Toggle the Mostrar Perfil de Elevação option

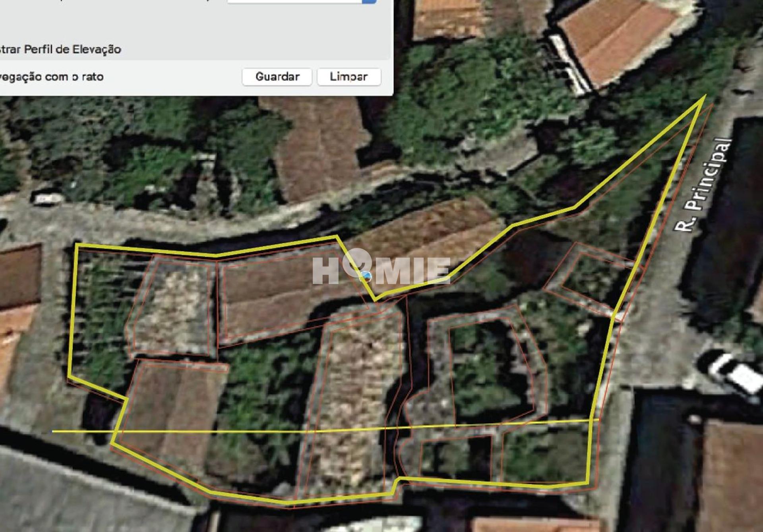(x=60, y=49)
